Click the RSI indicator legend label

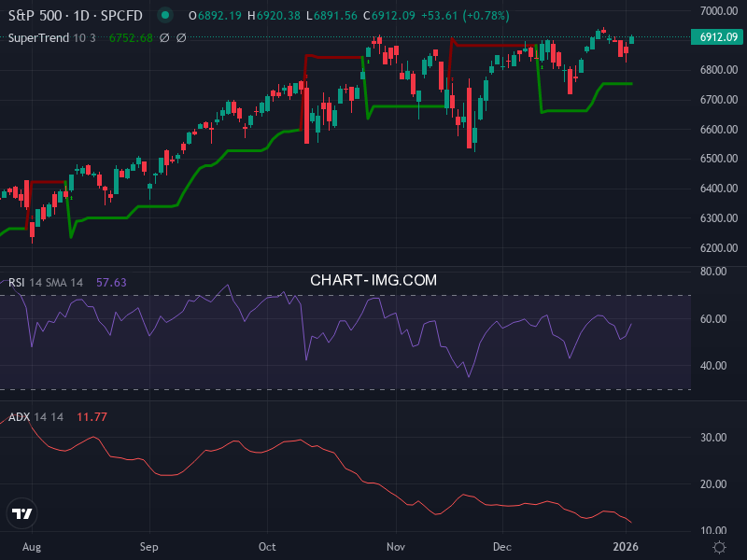point(16,281)
